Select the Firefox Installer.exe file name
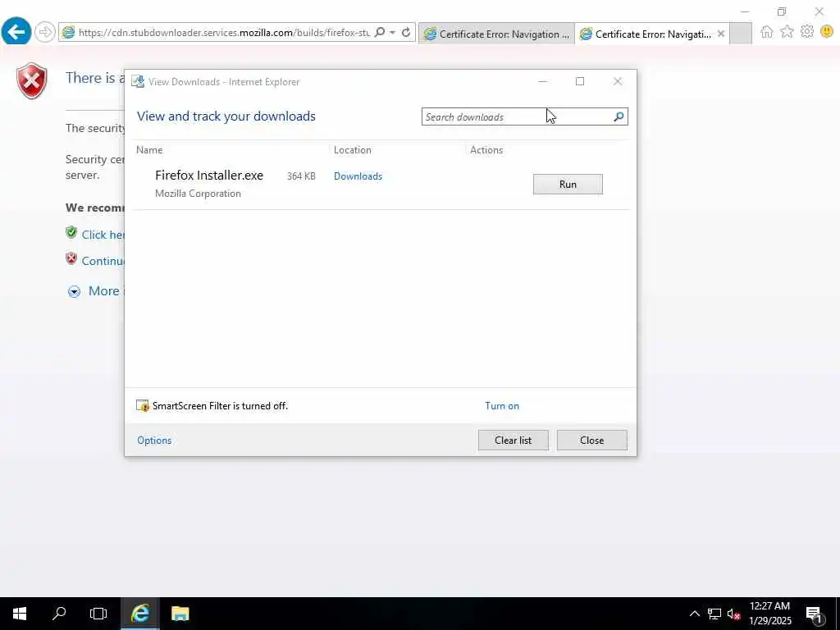 click(209, 176)
